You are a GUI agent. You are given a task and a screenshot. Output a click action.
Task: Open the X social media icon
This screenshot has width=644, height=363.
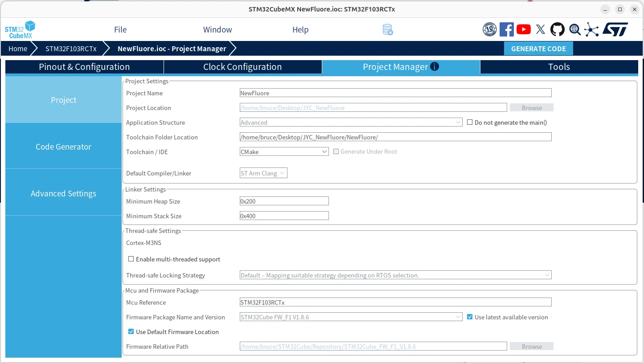point(541,29)
